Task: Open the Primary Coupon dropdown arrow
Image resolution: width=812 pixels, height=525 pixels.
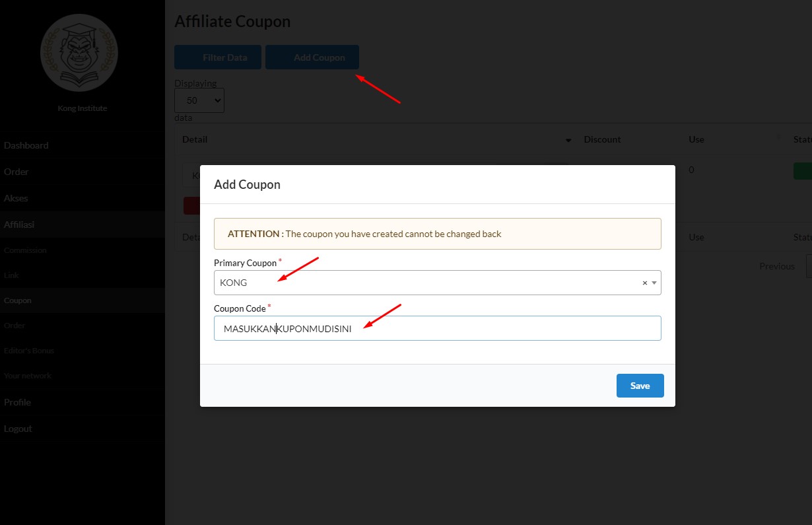Action: pos(654,283)
